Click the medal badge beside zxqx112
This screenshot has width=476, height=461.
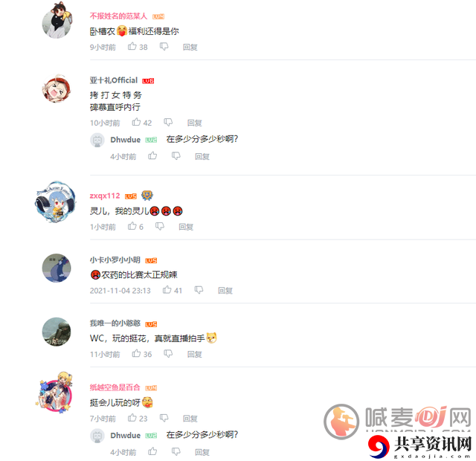coord(147,196)
